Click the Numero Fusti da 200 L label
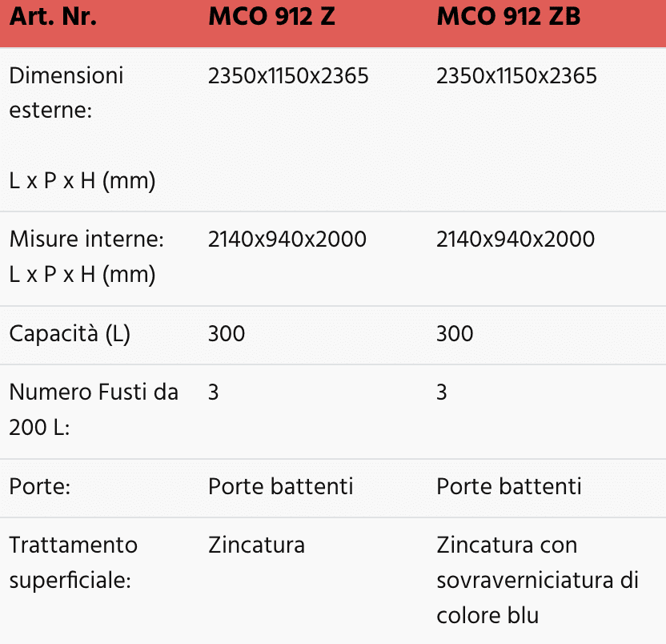 (x=94, y=409)
